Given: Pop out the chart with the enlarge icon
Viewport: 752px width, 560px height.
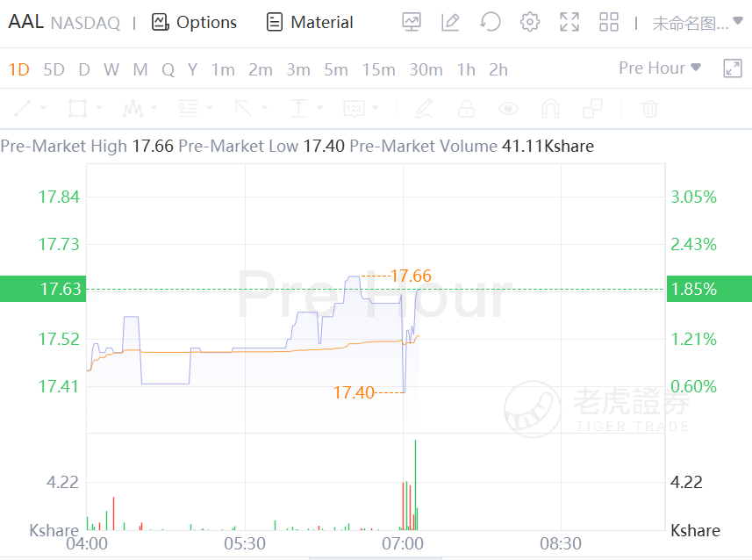Looking at the screenshot, I should 732,68.
